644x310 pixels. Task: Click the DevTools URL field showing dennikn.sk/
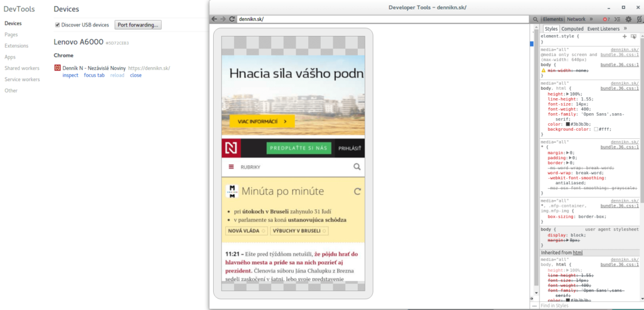(383, 19)
